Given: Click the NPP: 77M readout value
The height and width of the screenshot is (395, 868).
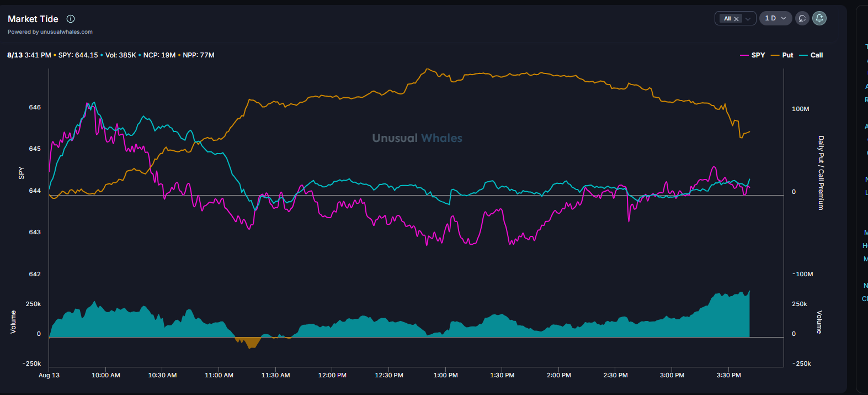Looking at the screenshot, I should tap(199, 55).
